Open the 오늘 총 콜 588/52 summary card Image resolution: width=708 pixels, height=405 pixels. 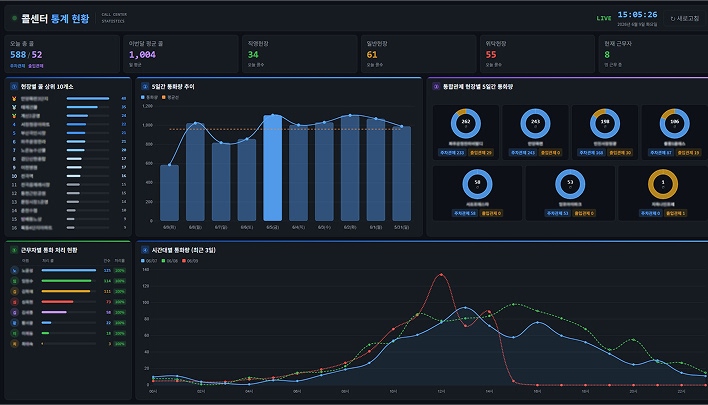click(62, 54)
